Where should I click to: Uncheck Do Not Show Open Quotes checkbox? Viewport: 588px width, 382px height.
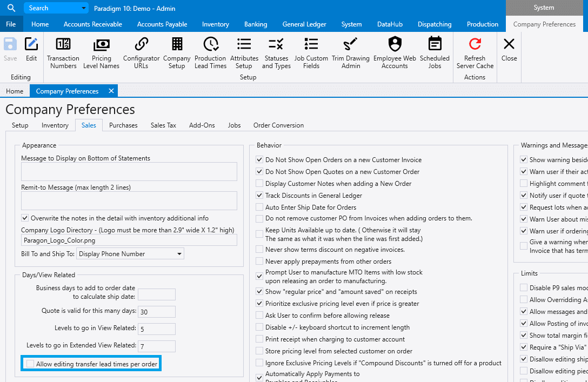[259, 172]
